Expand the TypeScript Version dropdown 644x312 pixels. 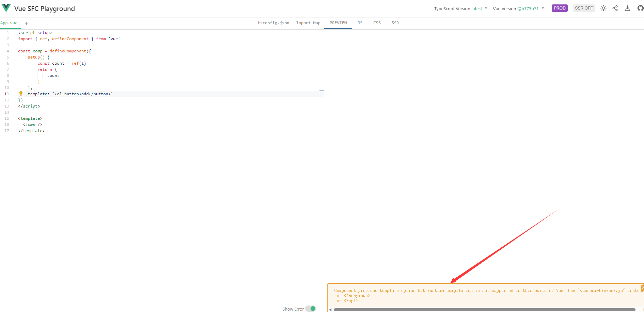460,9
